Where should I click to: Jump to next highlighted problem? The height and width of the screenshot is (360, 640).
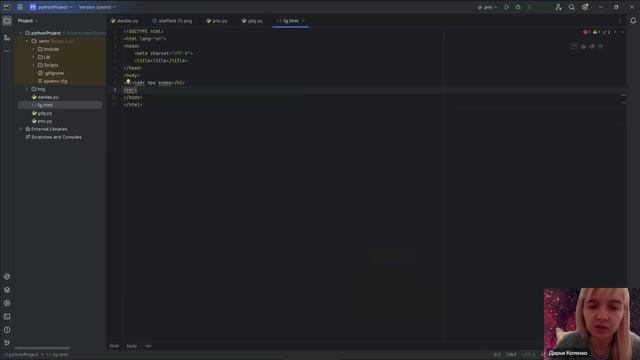pos(622,32)
